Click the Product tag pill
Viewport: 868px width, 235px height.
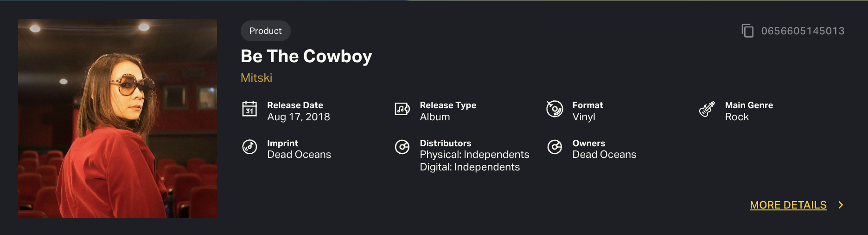tap(265, 31)
